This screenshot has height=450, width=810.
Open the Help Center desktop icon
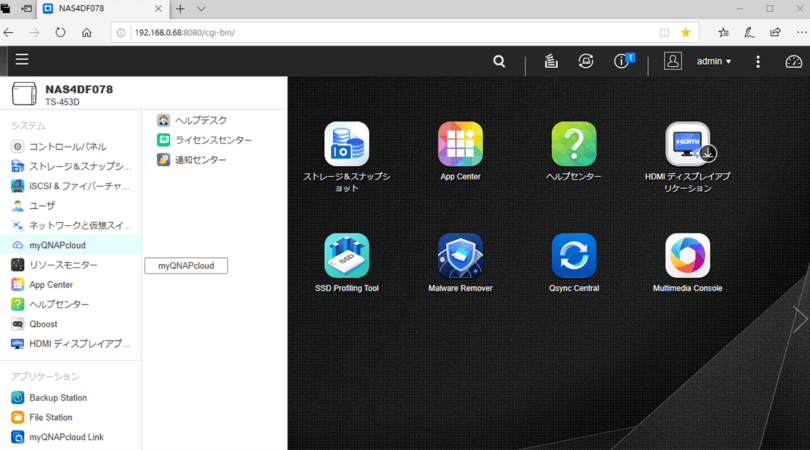[x=574, y=145]
